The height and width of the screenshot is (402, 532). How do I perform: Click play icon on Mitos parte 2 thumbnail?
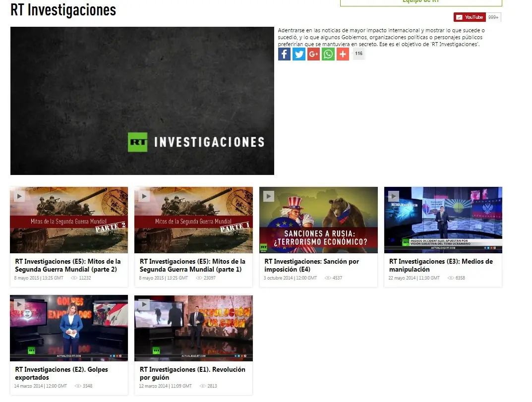tap(19, 196)
